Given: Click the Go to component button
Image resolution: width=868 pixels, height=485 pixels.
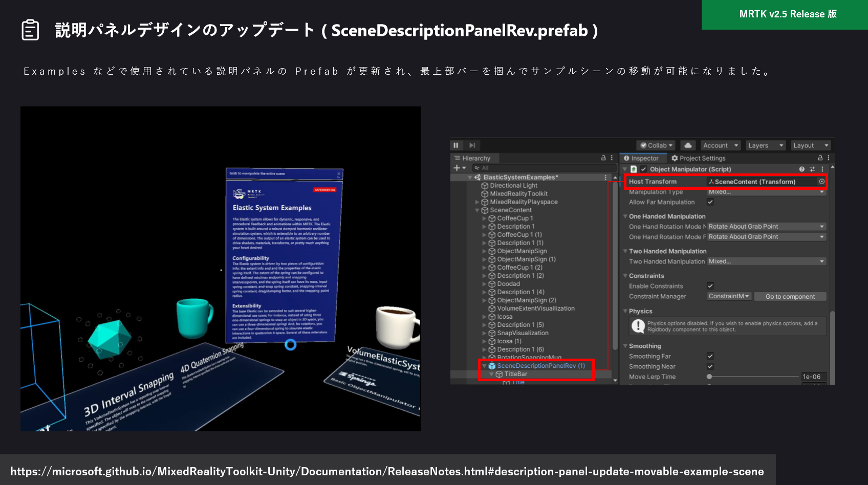Looking at the screenshot, I should [x=790, y=296].
